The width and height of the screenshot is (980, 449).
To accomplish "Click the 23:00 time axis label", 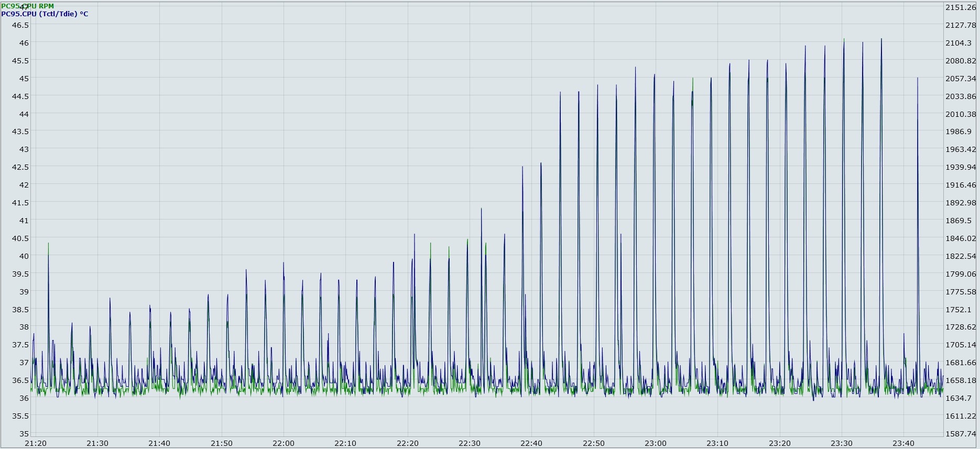I will (x=656, y=443).
